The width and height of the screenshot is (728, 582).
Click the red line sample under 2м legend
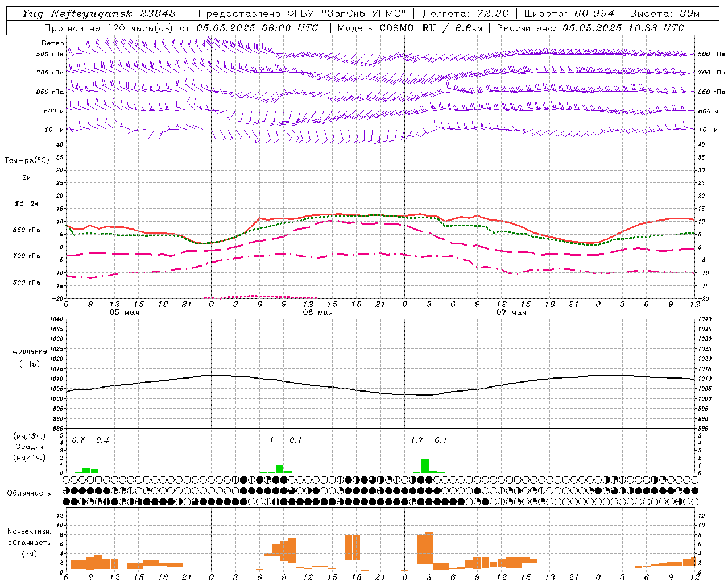[x=26, y=184]
